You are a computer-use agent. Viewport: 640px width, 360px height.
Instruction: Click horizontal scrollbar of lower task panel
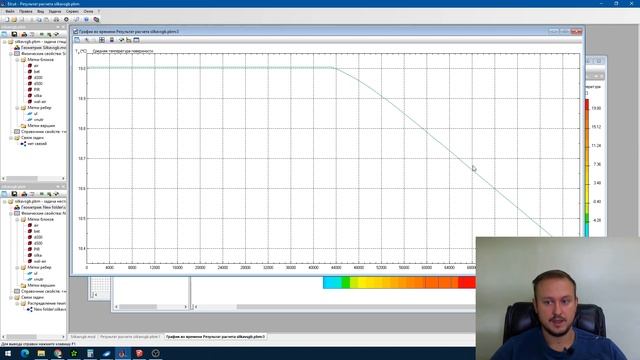pos(33,337)
